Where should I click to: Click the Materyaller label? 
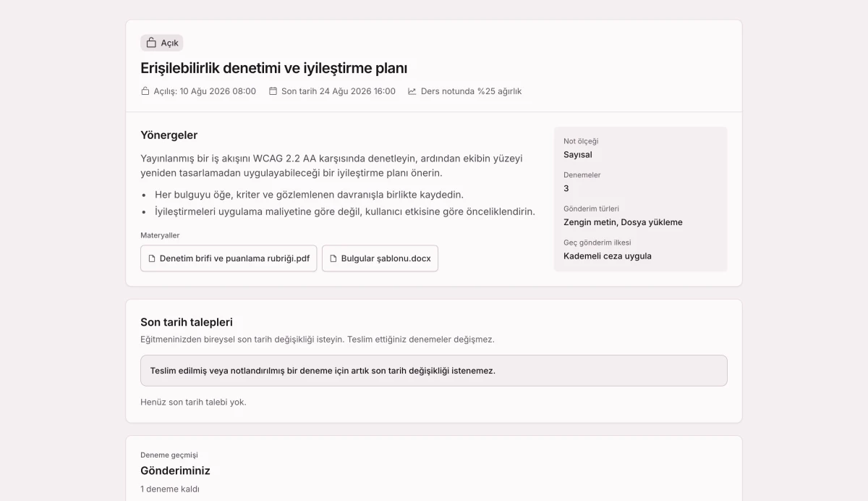tap(160, 235)
